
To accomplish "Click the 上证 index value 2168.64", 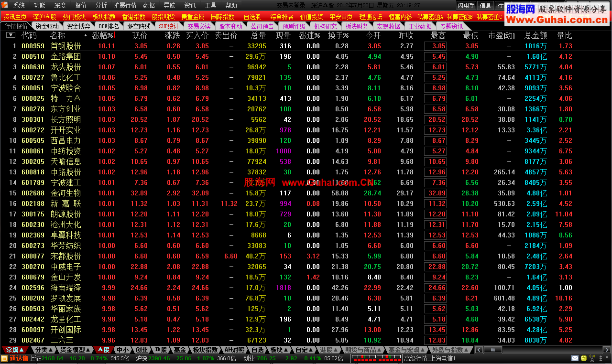I will (x=52, y=358).
